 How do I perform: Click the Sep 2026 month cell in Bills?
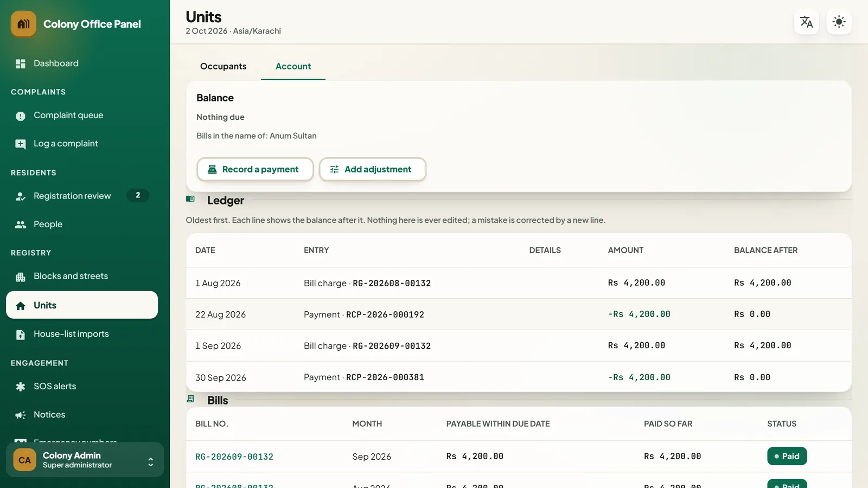point(372,457)
